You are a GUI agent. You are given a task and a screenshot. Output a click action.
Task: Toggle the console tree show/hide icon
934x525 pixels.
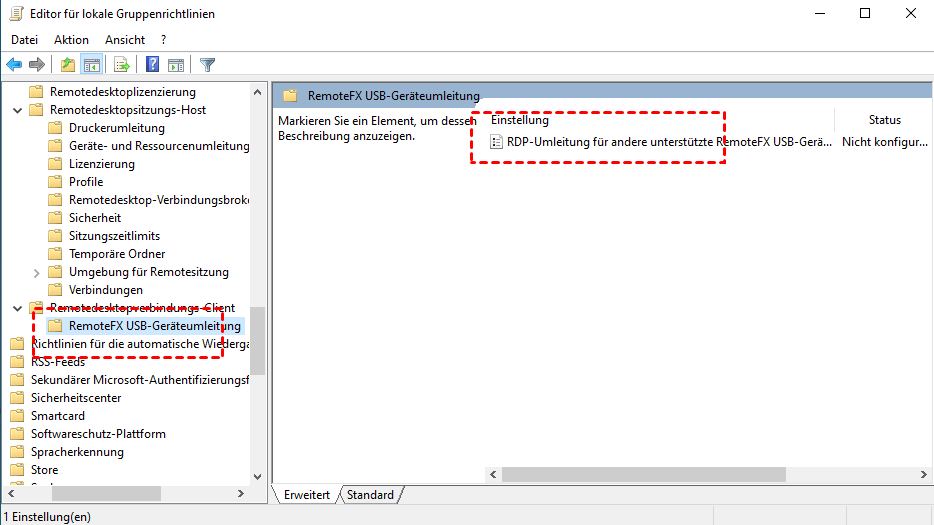click(x=92, y=64)
